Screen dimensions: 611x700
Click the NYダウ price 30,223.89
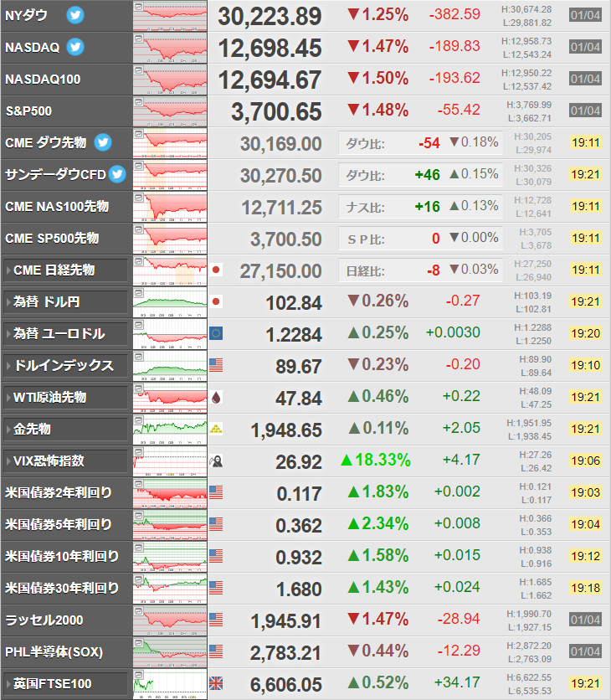pos(270,17)
